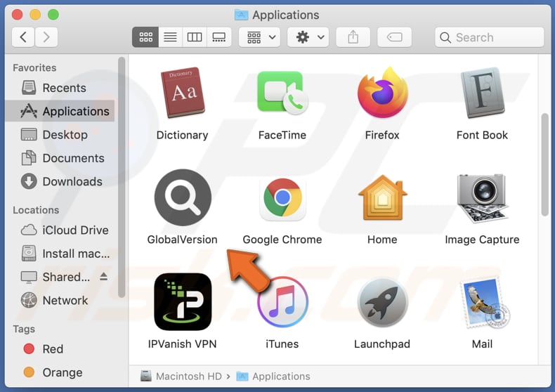Select Applications in the sidebar
The height and width of the screenshot is (392, 555).
60,111
